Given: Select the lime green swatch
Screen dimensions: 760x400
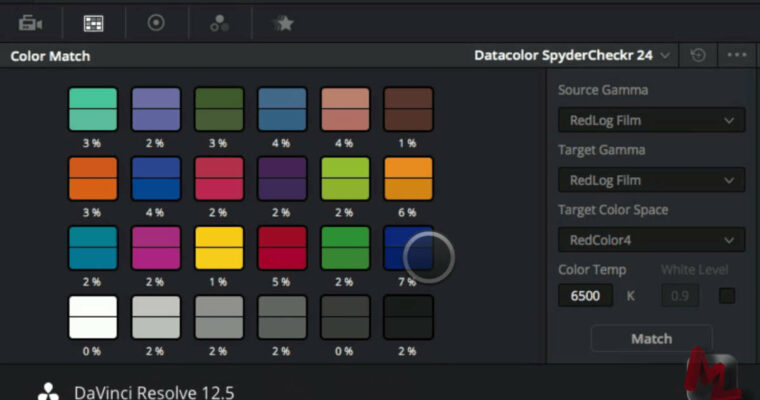Looking at the screenshot, I should point(345,178).
